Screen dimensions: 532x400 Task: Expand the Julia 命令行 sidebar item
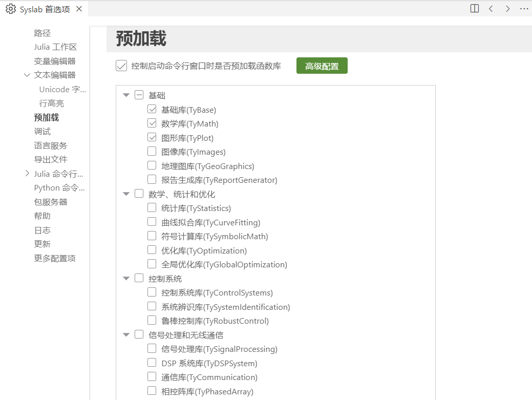27,174
